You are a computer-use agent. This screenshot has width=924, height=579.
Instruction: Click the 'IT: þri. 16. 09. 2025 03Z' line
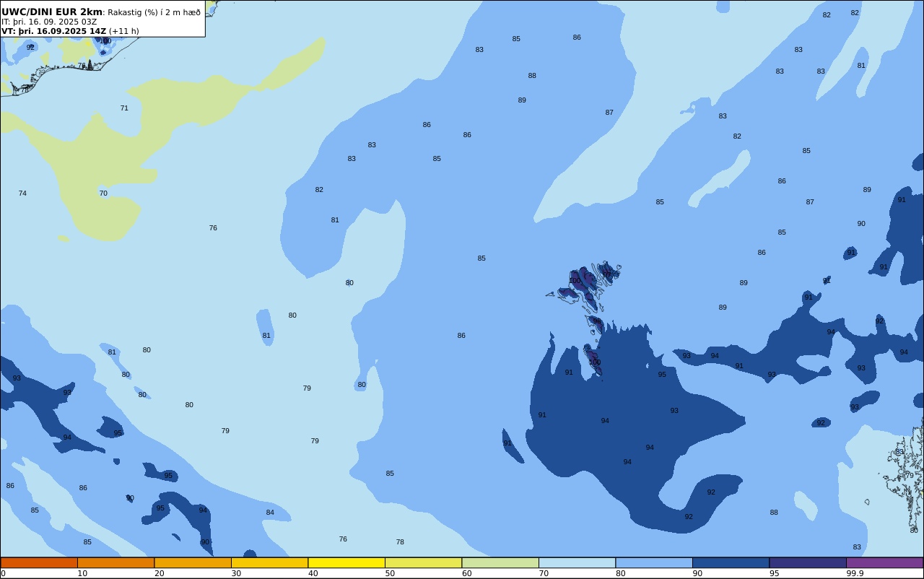click(x=49, y=22)
